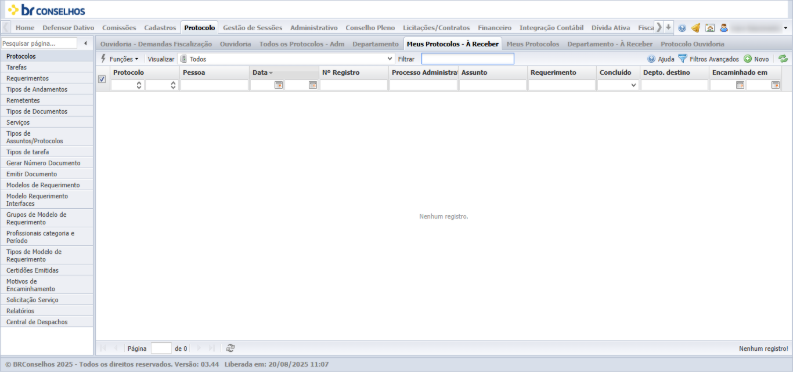Open the Home menu
The image size is (793, 372).
coord(25,28)
